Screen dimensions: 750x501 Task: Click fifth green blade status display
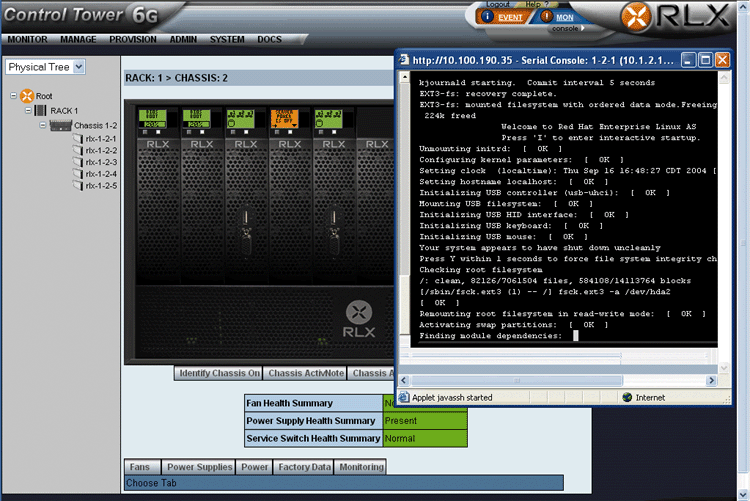[x=328, y=118]
